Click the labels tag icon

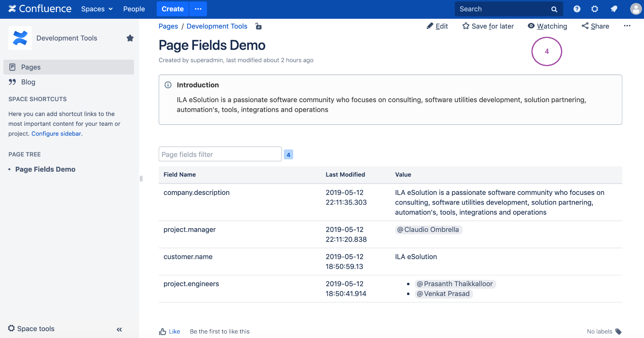click(618, 332)
